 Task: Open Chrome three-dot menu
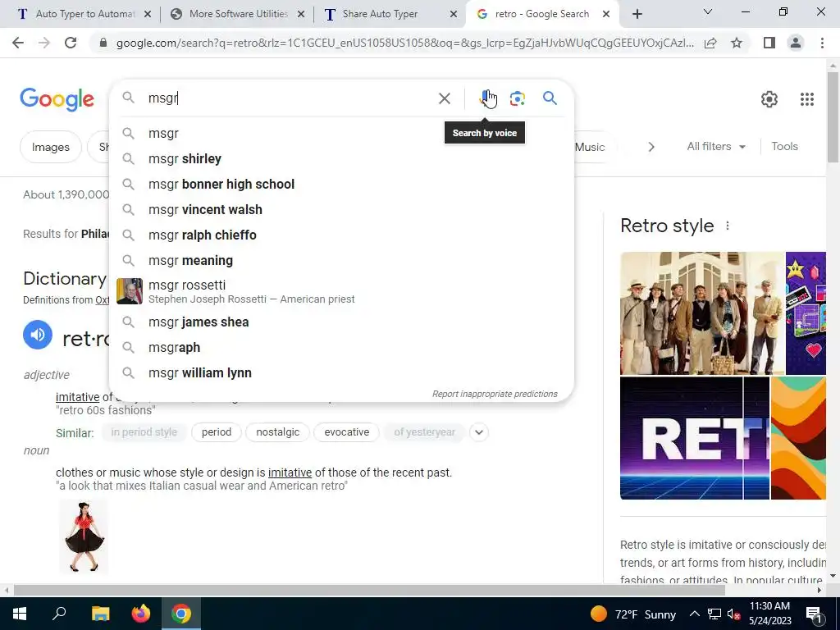click(x=822, y=43)
